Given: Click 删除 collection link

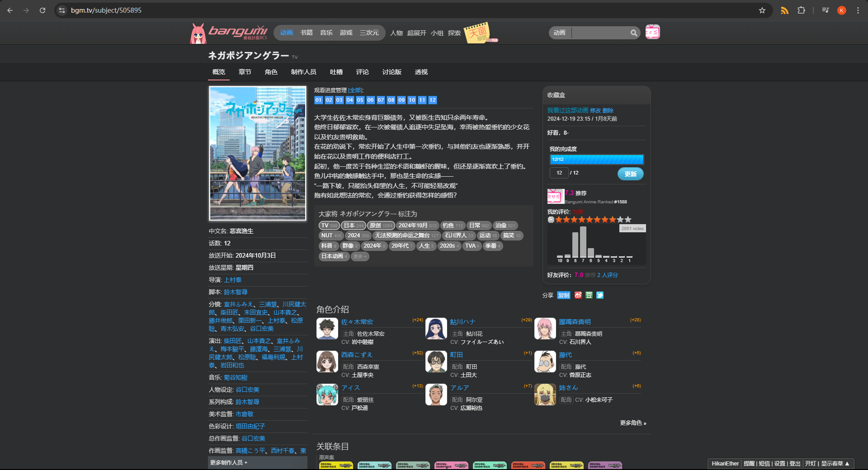Looking at the screenshot, I should click(x=608, y=110).
